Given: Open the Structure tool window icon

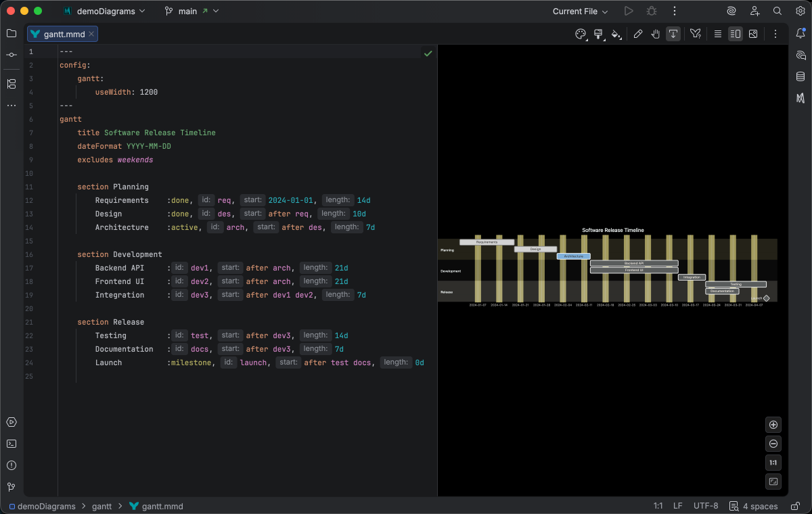Looking at the screenshot, I should pos(12,84).
